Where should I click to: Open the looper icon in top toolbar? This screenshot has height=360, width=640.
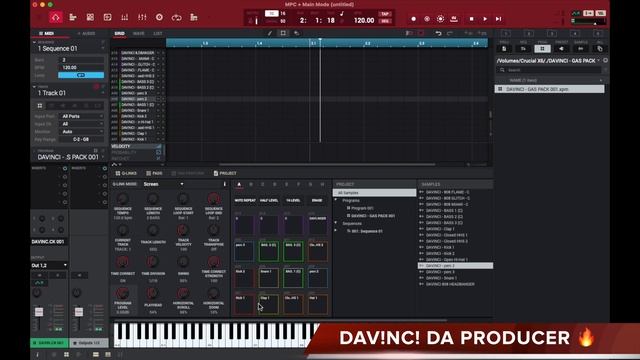pyautogui.click(x=176, y=18)
